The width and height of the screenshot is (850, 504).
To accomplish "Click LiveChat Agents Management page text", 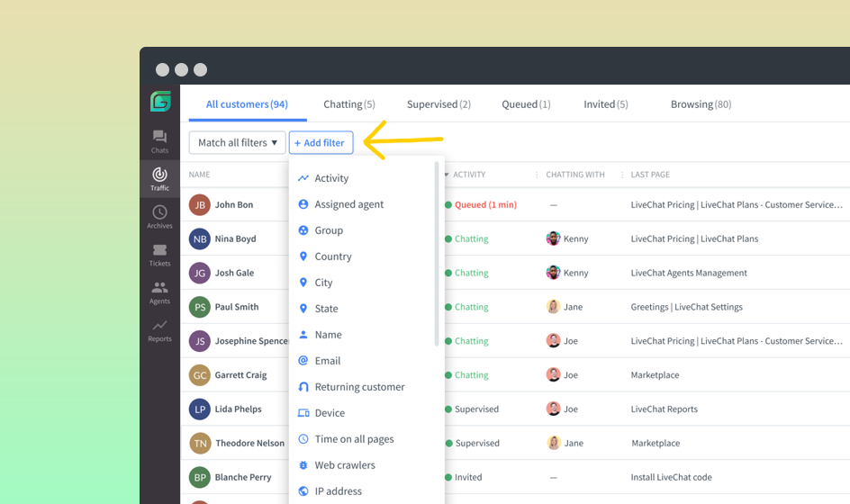I will tap(689, 273).
